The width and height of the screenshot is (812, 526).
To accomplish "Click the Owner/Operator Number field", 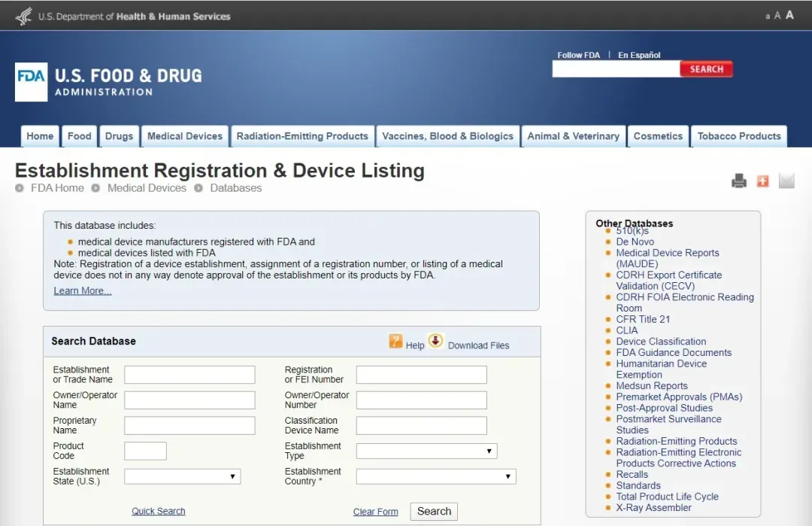I will pyautogui.click(x=422, y=400).
